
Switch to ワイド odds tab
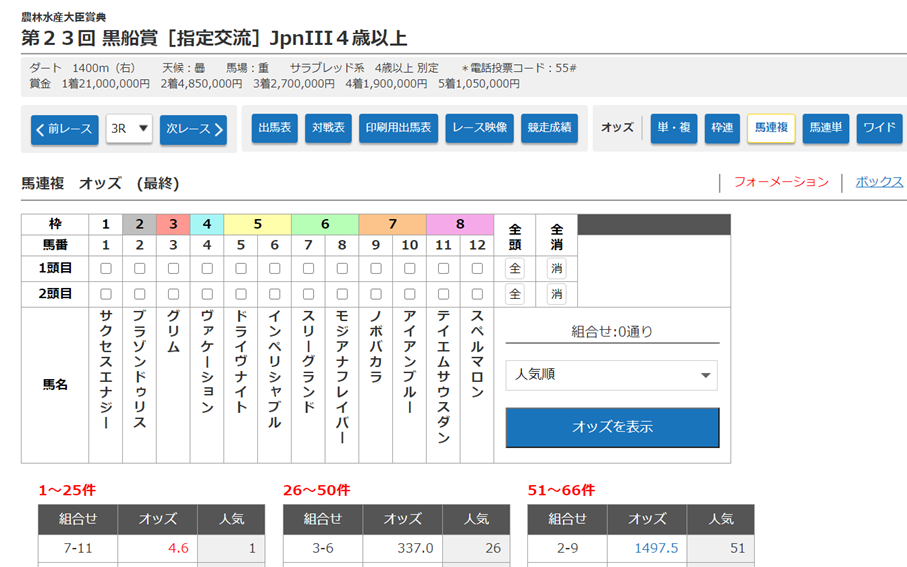coord(879,128)
